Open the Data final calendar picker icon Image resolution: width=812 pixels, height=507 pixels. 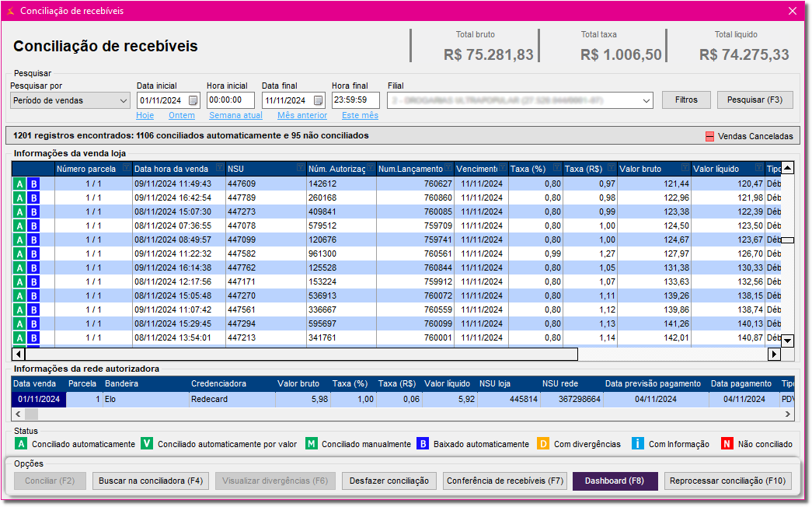318,100
